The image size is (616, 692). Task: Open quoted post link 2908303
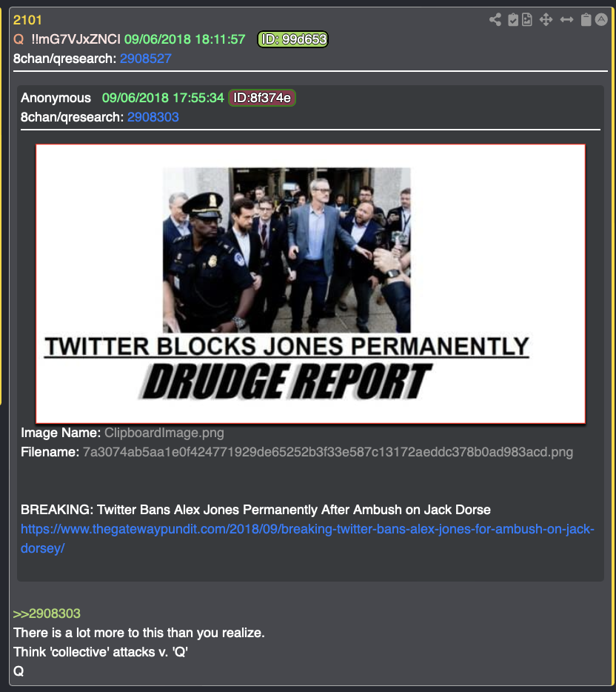(x=153, y=117)
